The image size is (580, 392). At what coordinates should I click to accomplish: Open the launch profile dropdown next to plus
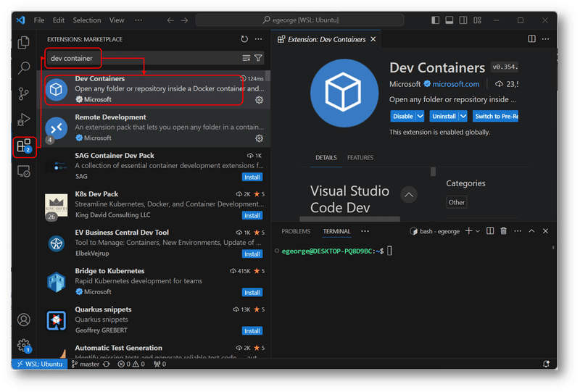click(x=478, y=231)
